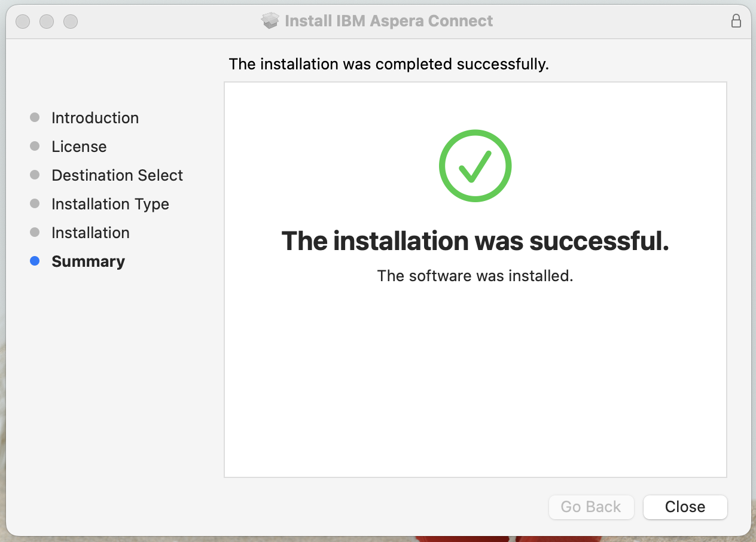
Task: Click the Go Back button
Action: click(591, 507)
